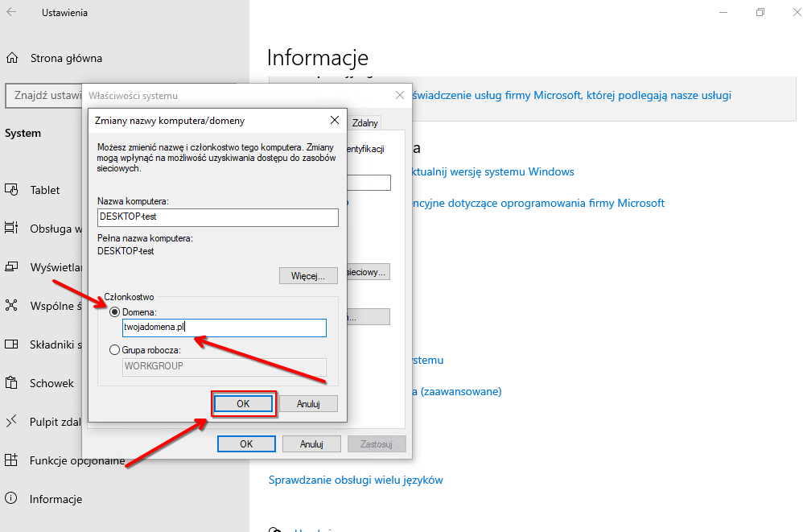The image size is (803, 532).
Task: Select the Domena radio button
Action: pos(115,311)
